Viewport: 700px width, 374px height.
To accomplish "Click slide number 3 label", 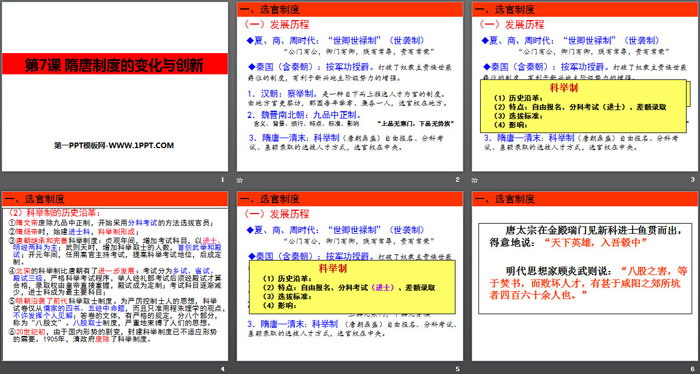I will pyautogui.click(x=692, y=179).
